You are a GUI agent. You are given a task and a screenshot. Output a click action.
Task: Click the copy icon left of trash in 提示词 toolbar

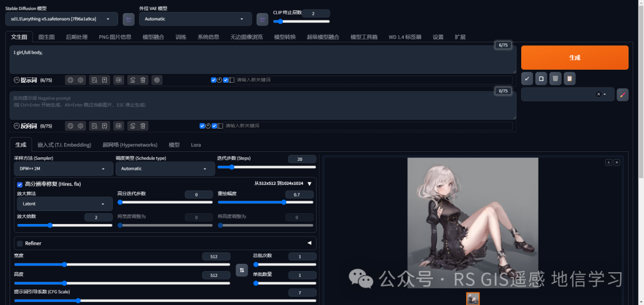click(x=132, y=80)
